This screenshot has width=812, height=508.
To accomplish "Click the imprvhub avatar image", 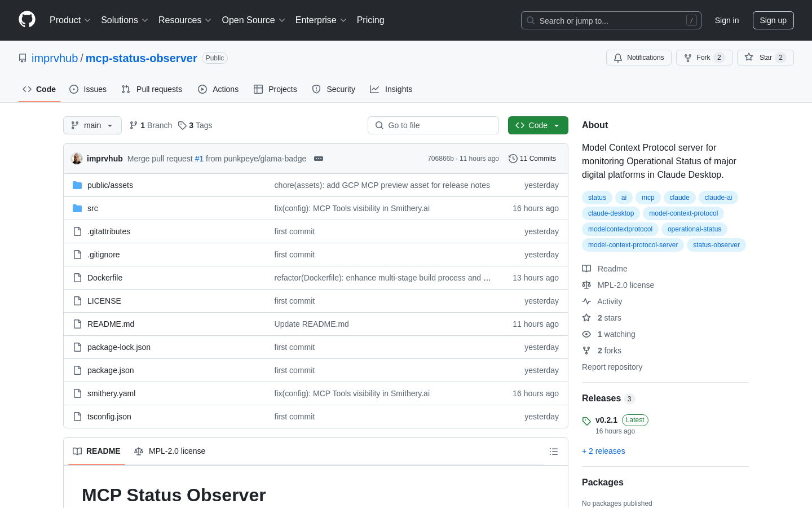I will point(77,159).
